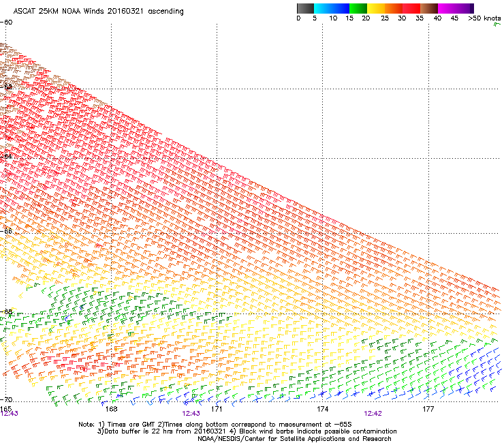The image size is (504, 443).
Task: Click the longitude label '171'
Action: click(x=217, y=409)
